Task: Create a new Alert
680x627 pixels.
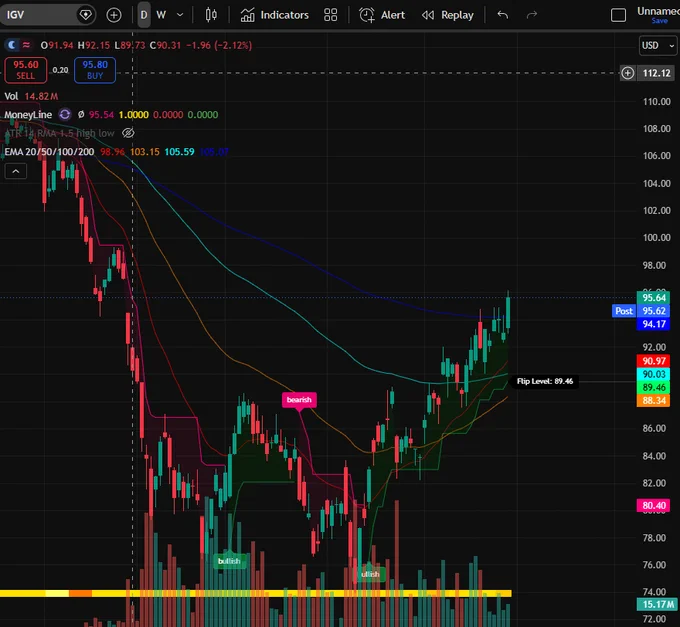Action: coord(382,15)
